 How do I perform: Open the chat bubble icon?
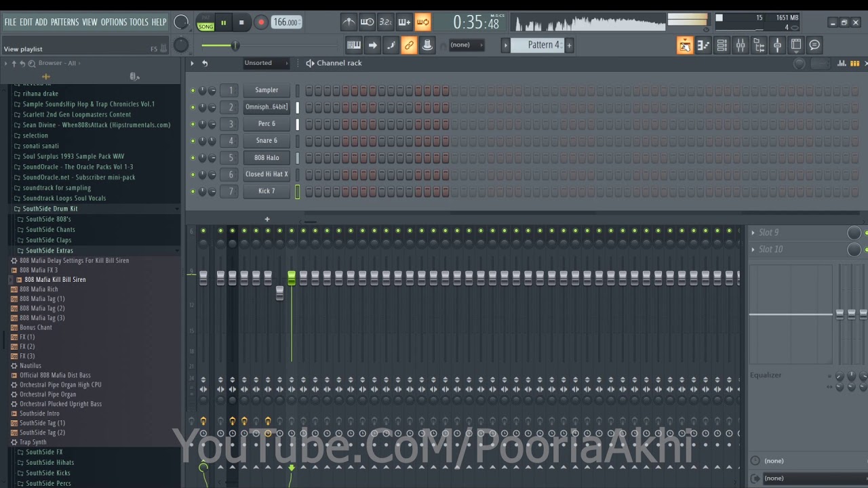[814, 45]
